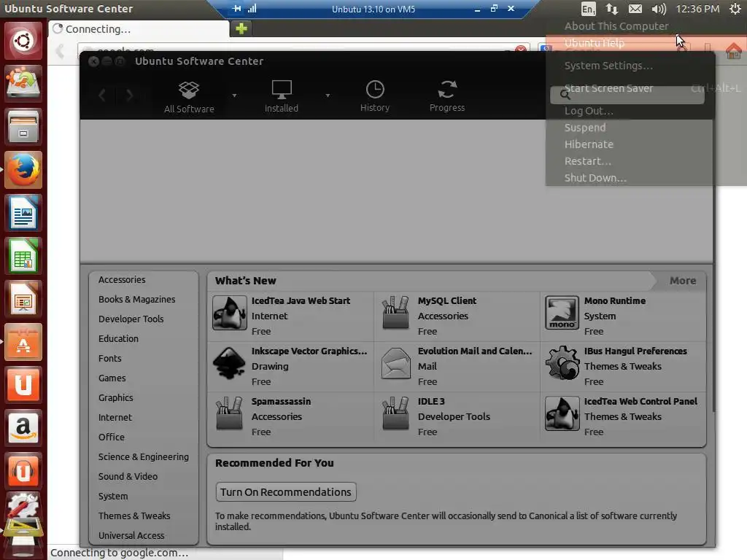Go forward in Software Center
The image size is (747, 560).
[129, 96]
